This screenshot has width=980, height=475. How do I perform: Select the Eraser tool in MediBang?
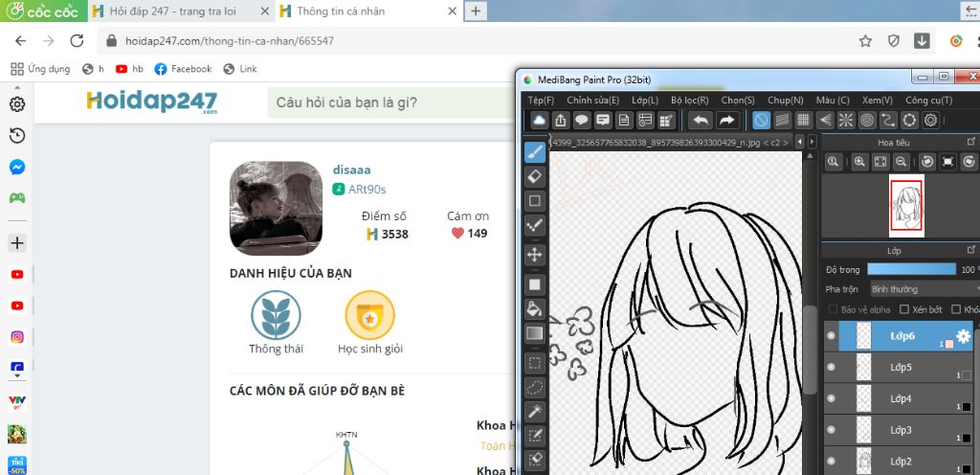click(x=534, y=177)
